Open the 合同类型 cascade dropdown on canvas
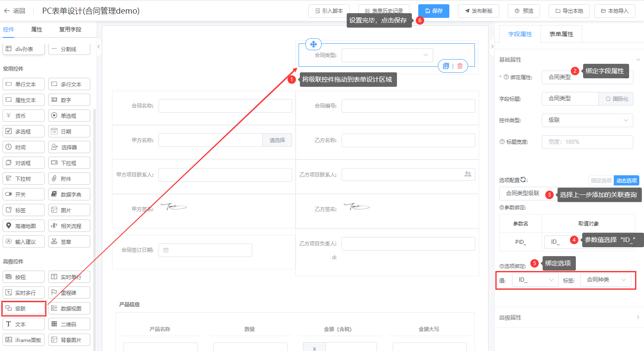 pos(387,55)
